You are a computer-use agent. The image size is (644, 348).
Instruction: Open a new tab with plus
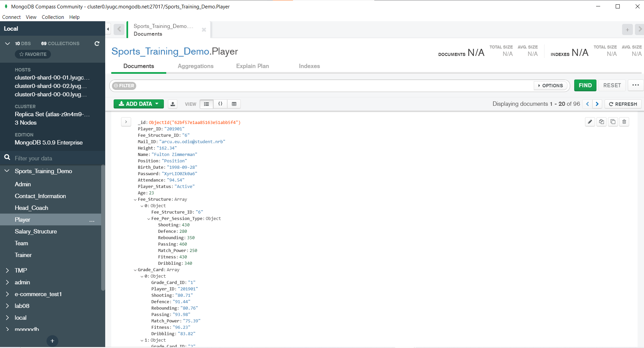click(x=627, y=30)
